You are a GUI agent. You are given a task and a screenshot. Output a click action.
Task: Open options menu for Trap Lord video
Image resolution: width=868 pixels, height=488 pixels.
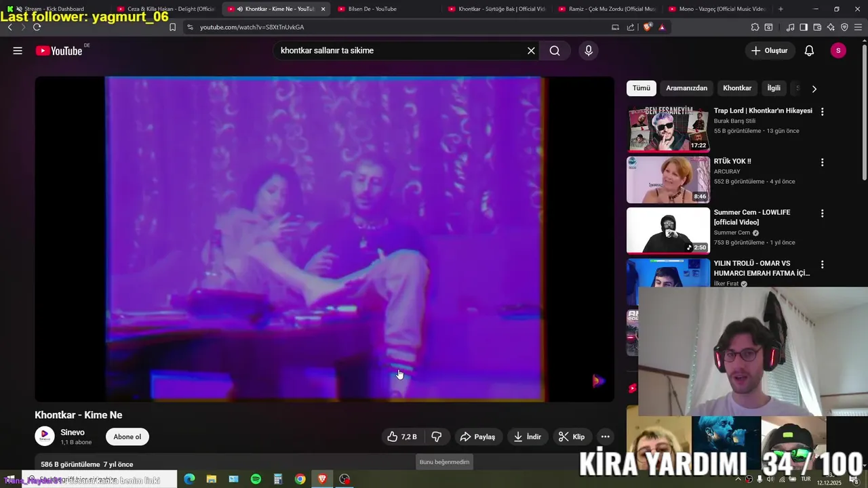pyautogui.click(x=823, y=112)
